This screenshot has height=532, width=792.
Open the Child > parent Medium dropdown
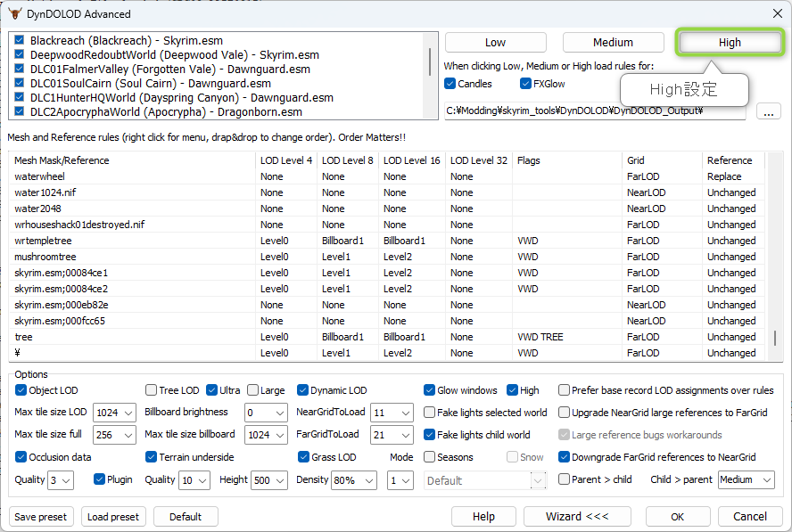click(x=747, y=480)
